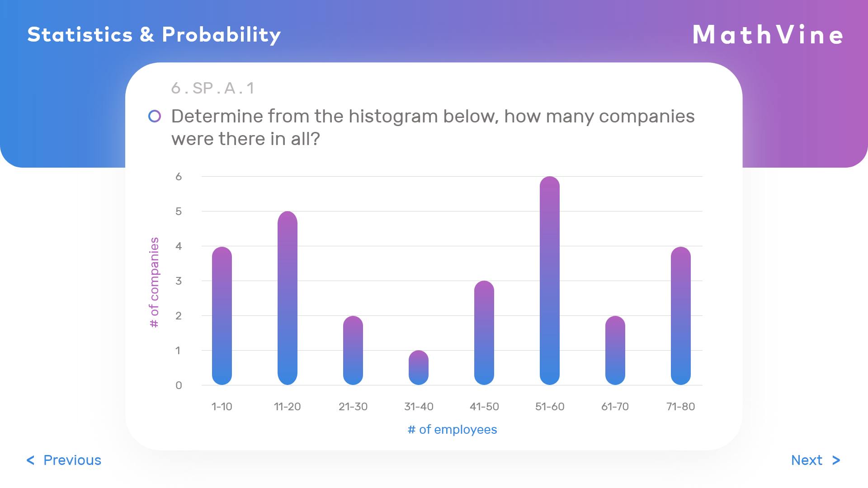Click the shortest bar for 31-40
Viewport: 868px width, 488px height.
pos(419,368)
